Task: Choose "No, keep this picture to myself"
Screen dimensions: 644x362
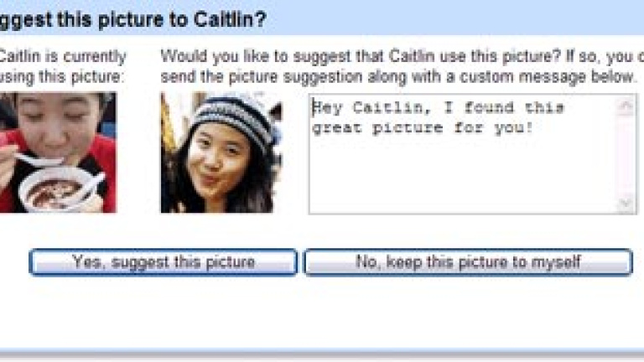Action: click(x=468, y=262)
